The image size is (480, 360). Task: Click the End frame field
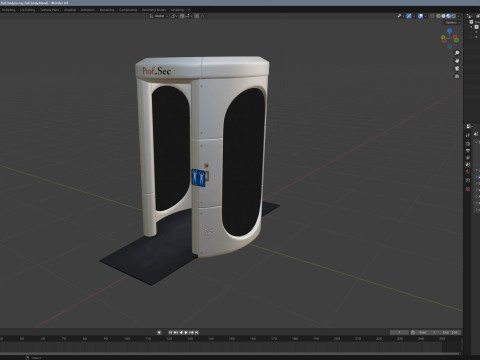click(450, 332)
